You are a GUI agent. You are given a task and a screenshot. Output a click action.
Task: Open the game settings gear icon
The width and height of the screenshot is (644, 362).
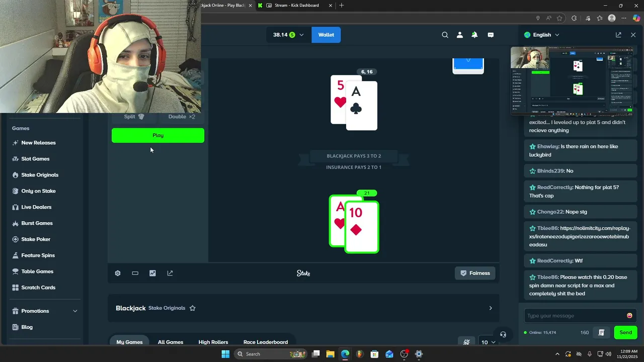[x=118, y=273]
